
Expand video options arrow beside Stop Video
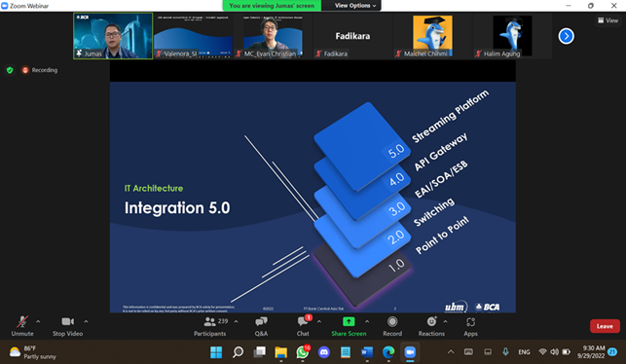(x=86, y=321)
